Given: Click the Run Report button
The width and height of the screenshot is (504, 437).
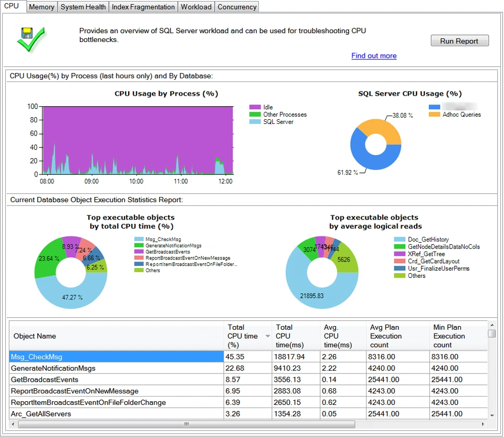Looking at the screenshot, I should [x=459, y=40].
